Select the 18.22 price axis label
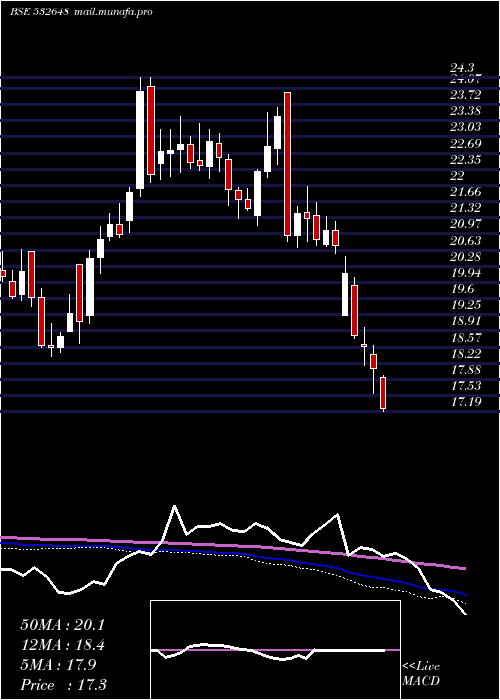 [466, 354]
